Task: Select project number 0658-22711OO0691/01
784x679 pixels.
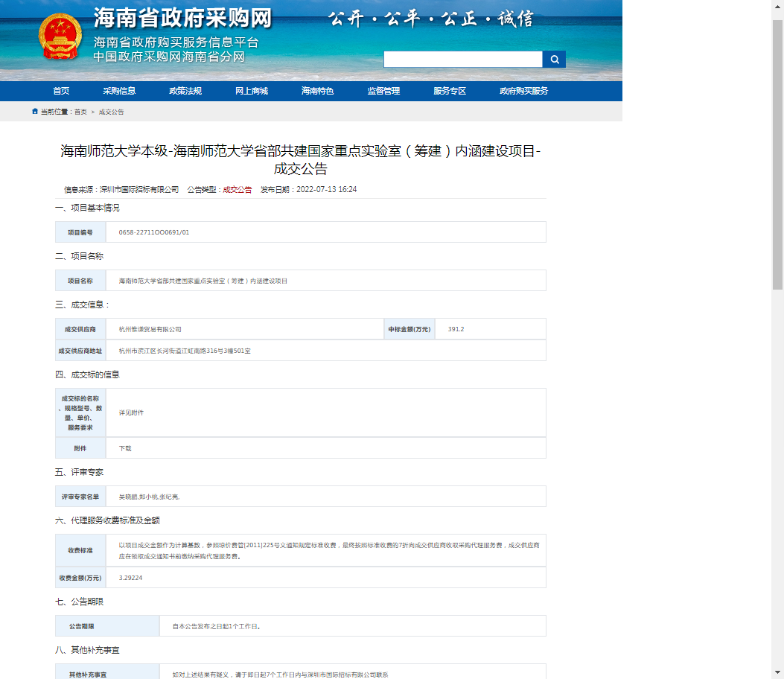Action: pos(154,232)
